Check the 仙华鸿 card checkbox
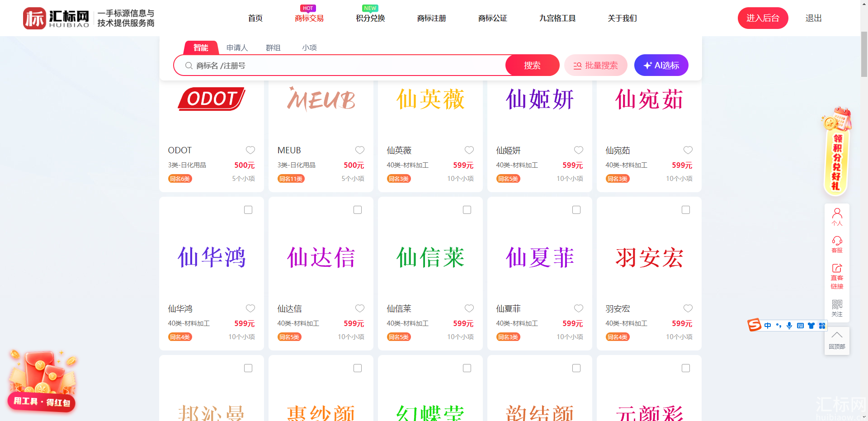 coord(248,210)
